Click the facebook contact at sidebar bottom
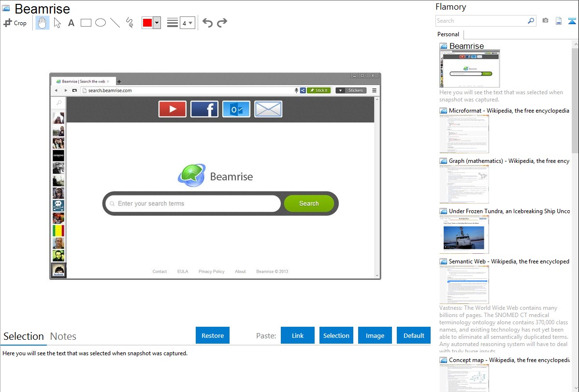The width and height of the screenshot is (579, 392). (x=58, y=271)
